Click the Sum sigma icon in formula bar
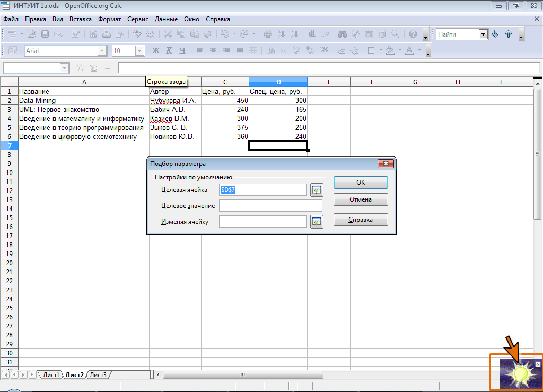 (x=93, y=68)
